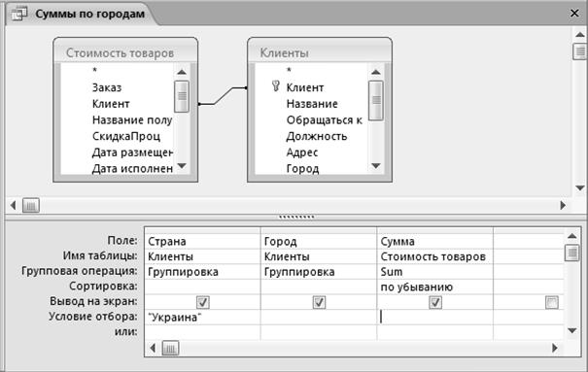Click the design grid vertical scrollbar thumb
This screenshot has width=588, height=372.
[x=571, y=253]
